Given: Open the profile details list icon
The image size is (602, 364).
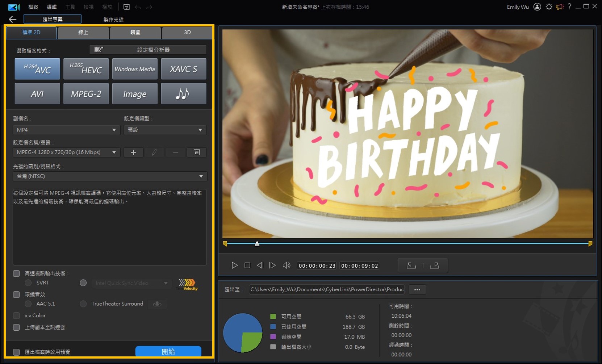Looking at the screenshot, I should [197, 152].
